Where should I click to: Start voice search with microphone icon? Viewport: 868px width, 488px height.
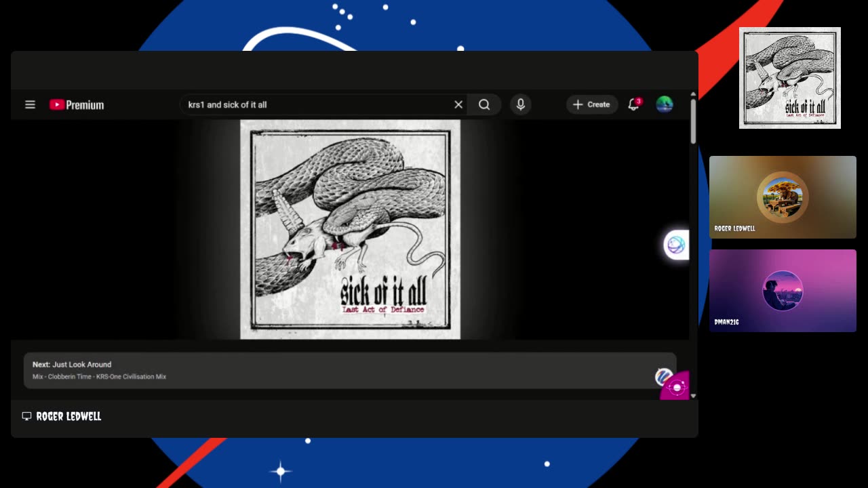coord(521,104)
